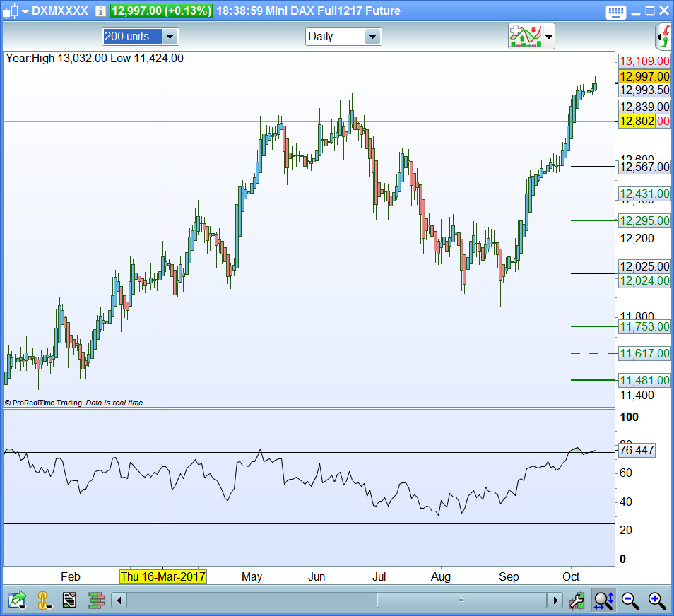Viewport: 674px width, 616px height.
Task: Click the 12,993.50 price label
Action: click(644, 90)
